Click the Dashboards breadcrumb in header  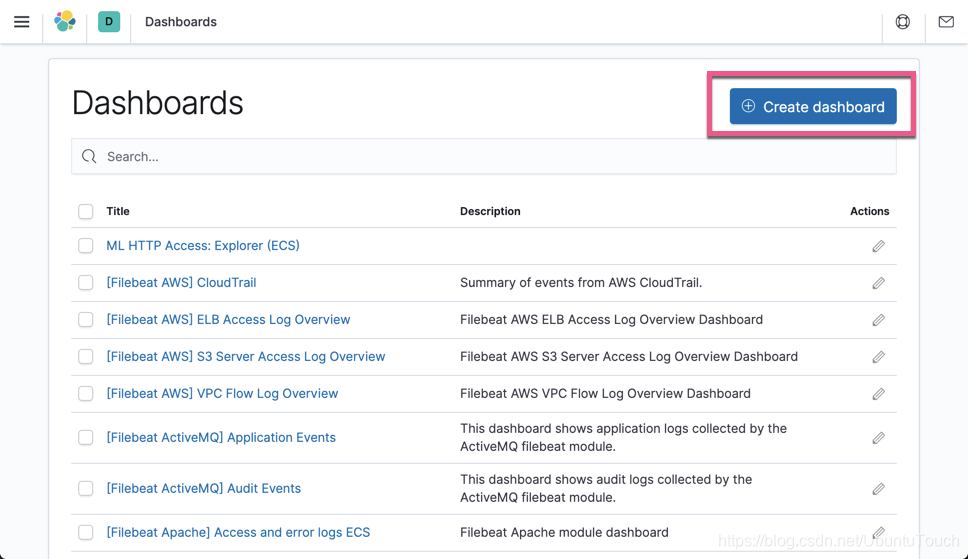(x=181, y=22)
